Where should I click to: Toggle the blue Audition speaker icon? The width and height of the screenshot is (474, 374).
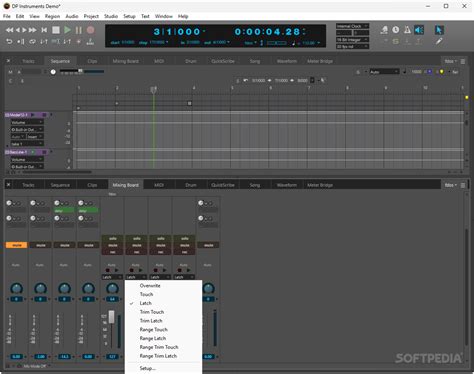(419, 30)
